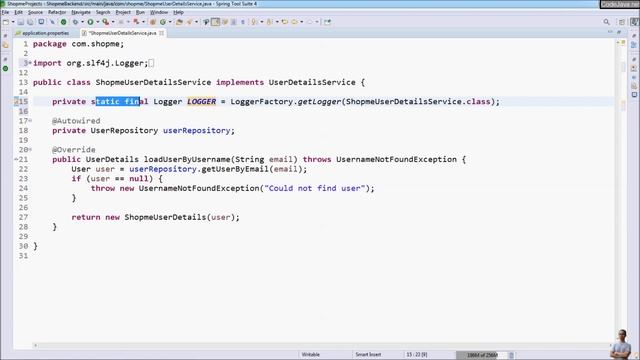Open the Source menu

(35, 12)
